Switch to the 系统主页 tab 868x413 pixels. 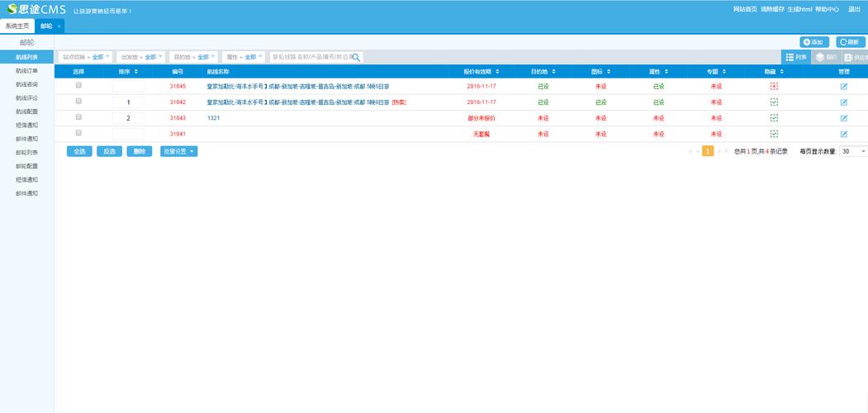17,26
